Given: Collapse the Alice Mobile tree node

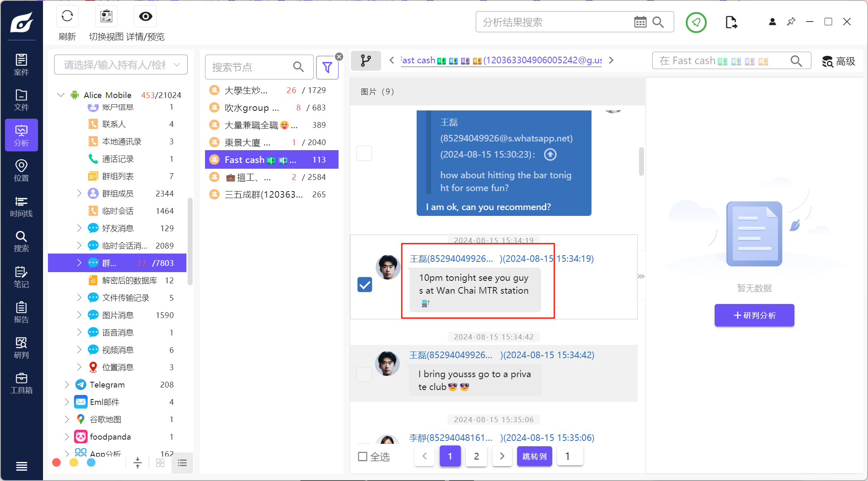Looking at the screenshot, I should pos(61,95).
